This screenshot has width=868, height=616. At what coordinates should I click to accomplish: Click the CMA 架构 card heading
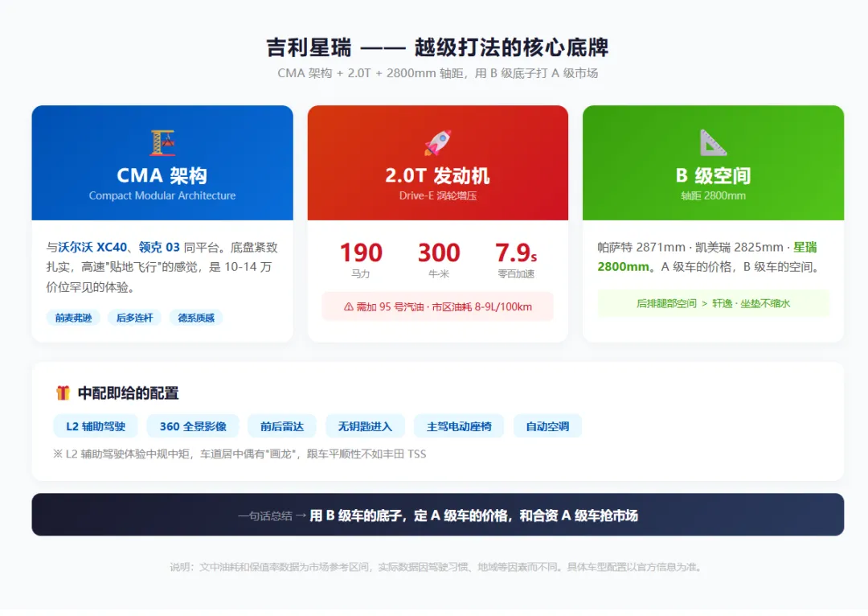[162, 175]
